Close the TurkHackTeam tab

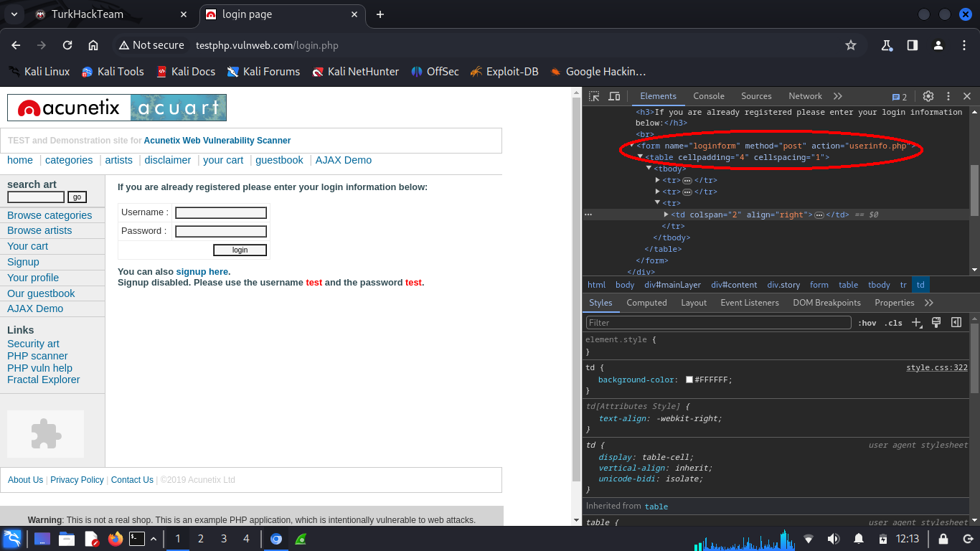[x=184, y=14]
